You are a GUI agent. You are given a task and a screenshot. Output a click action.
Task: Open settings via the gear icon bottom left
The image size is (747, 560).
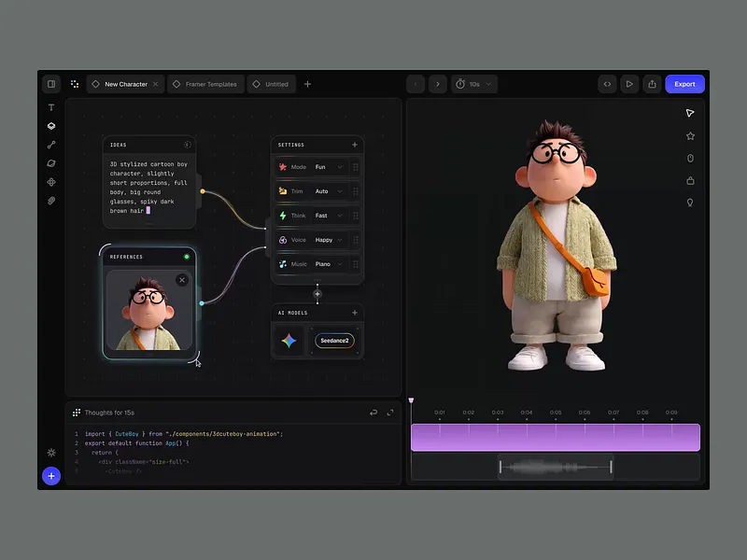[51, 453]
